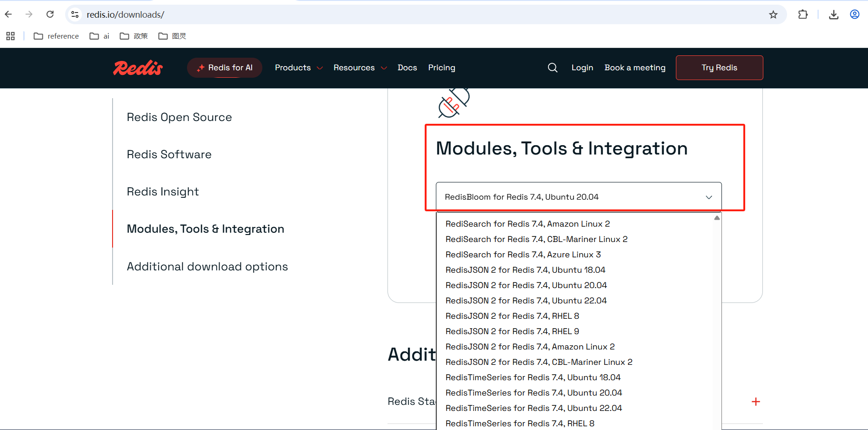Image resolution: width=868 pixels, height=430 pixels.
Task: Expand the red plus icon beside Redis Stack
Action: (756, 402)
